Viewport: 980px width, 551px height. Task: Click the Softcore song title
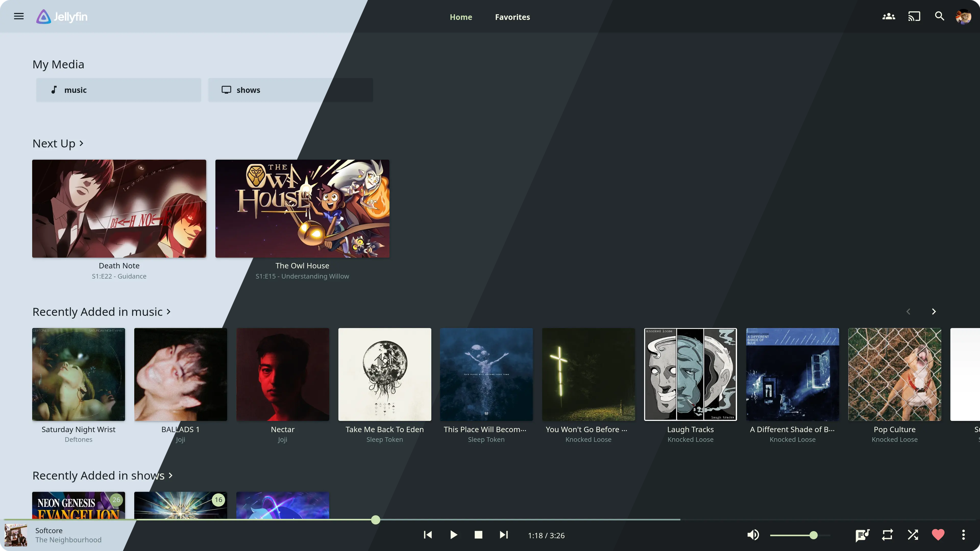pos(49,531)
